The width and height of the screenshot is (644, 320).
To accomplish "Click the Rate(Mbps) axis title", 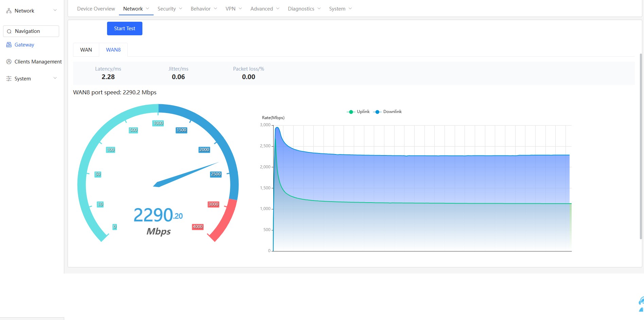I will [x=273, y=118].
